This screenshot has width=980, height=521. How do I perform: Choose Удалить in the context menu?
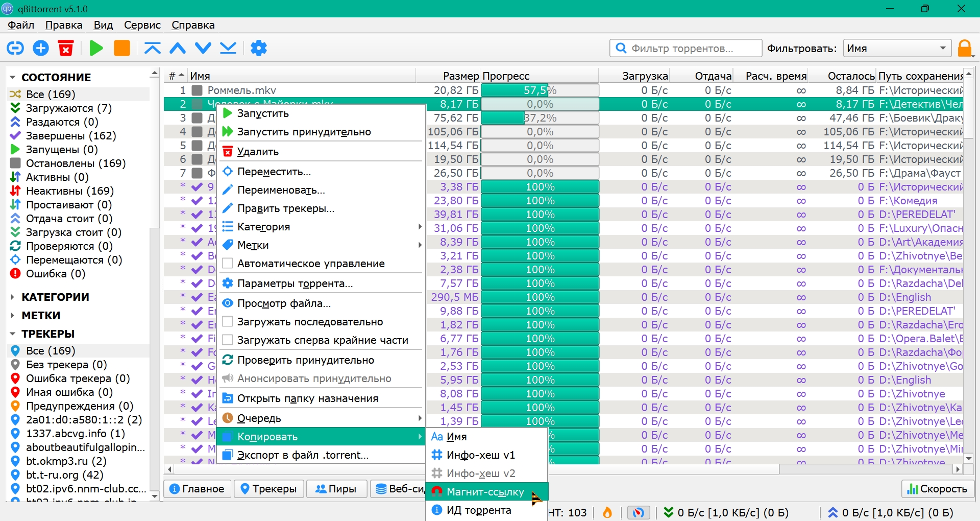pyautogui.click(x=321, y=152)
